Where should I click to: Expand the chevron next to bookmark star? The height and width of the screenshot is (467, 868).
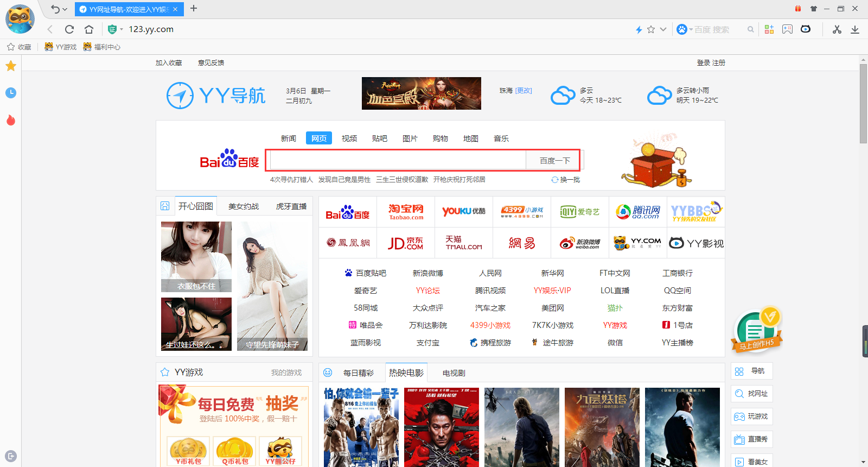pyautogui.click(x=663, y=29)
